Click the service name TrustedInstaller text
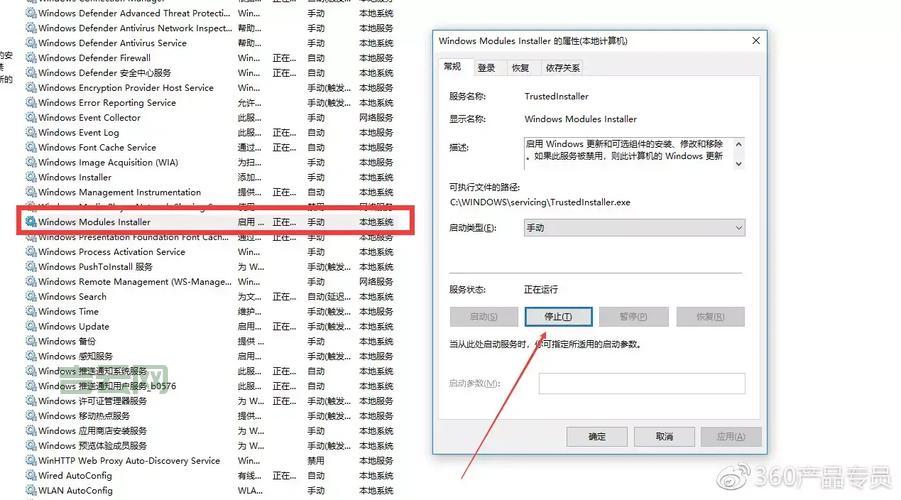Viewport: 901px width, 500px height. point(556,97)
